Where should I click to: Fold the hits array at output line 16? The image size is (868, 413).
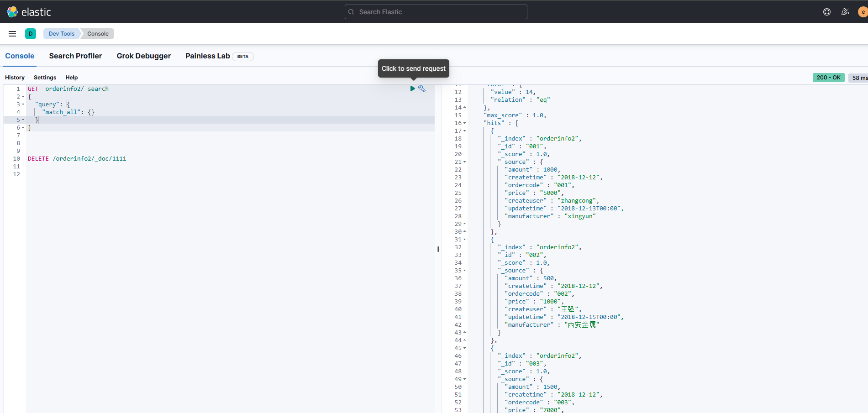[465, 123]
